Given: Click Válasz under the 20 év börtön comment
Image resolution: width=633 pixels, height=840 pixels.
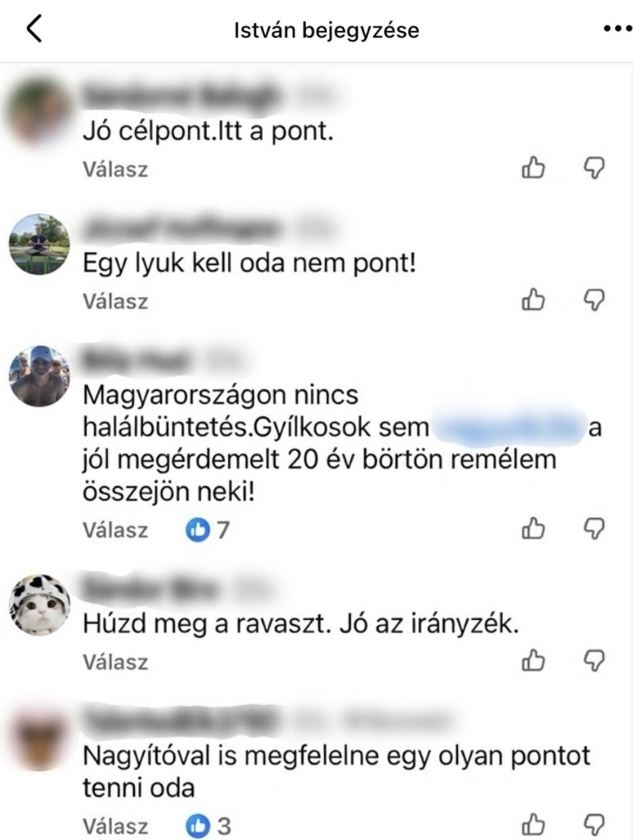Looking at the screenshot, I should 115,530.
